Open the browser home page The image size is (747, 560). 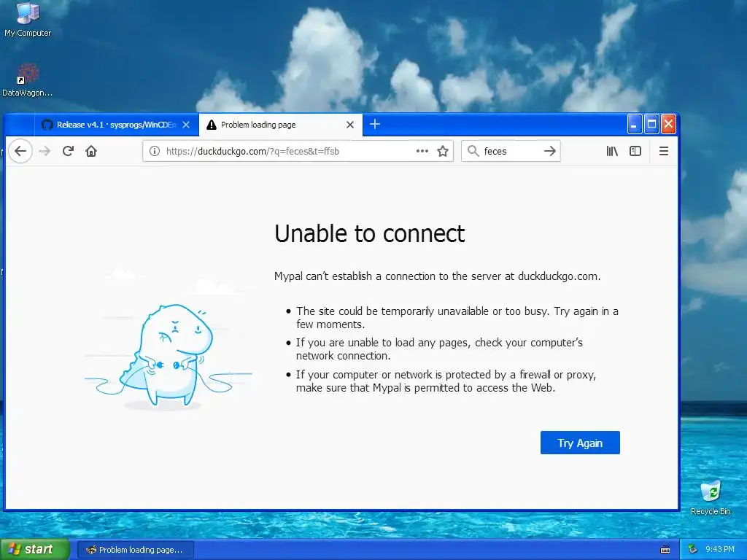tap(91, 152)
